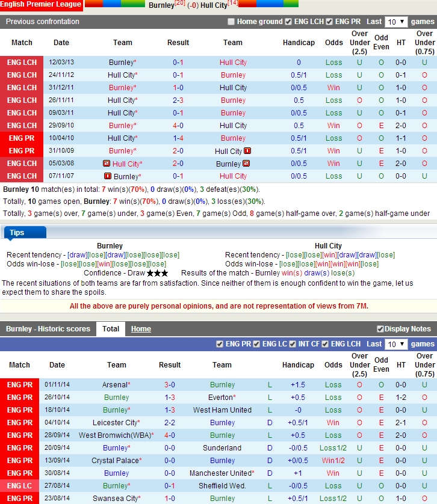This screenshot has width=437, height=504.
Task: Click Hull City name in top match header
Action: point(214,5)
